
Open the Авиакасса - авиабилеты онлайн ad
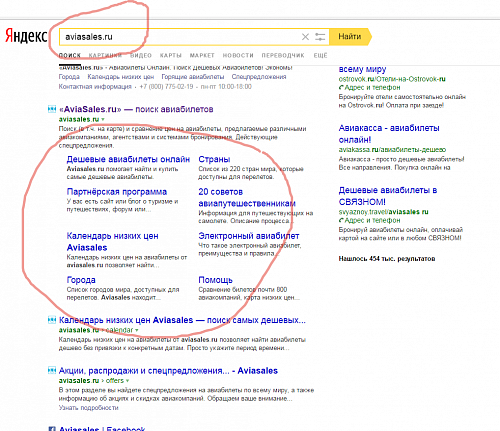coord(389,134)
